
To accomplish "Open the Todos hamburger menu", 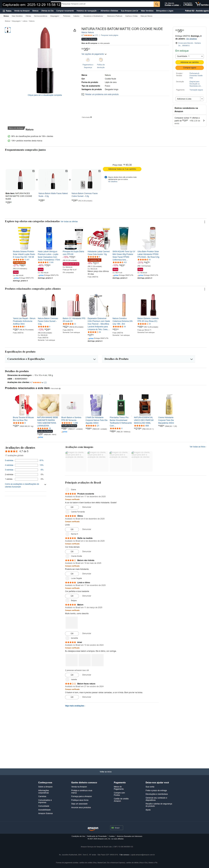I will [x=7, y=11].
